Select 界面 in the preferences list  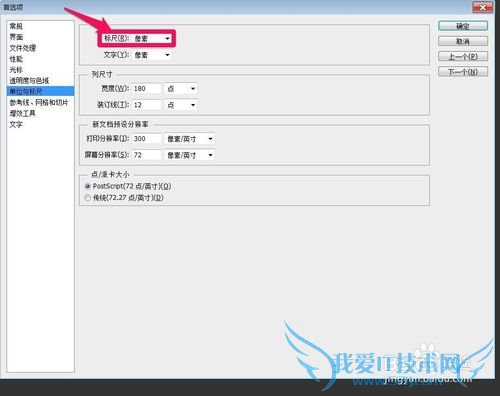pyautogui.click(x=40, y=37)
